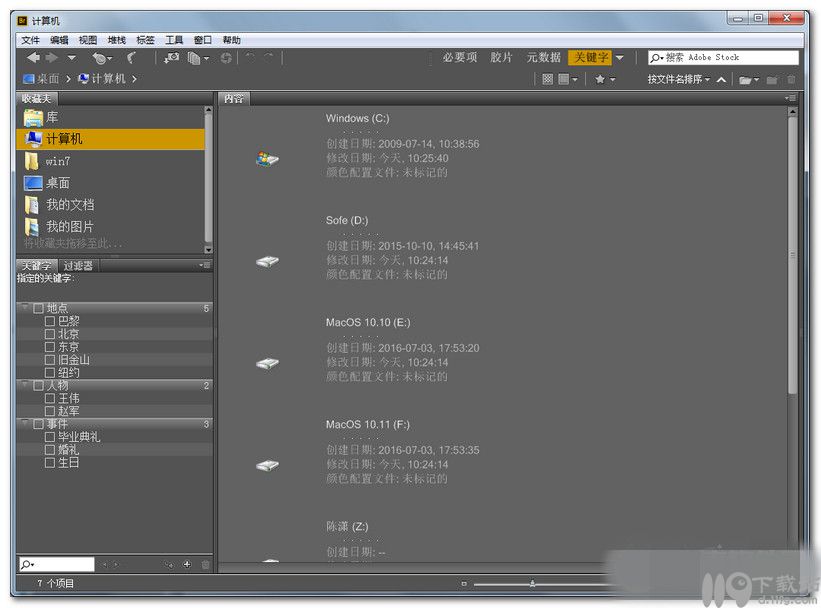
Task: Create a new folder with folder icon
Action: (x=771, y=80)
